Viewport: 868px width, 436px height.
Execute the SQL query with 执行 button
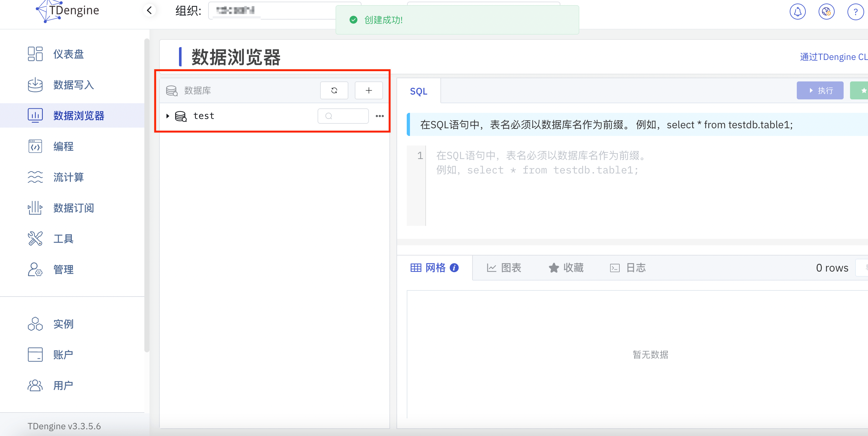(x=820, y=90)
